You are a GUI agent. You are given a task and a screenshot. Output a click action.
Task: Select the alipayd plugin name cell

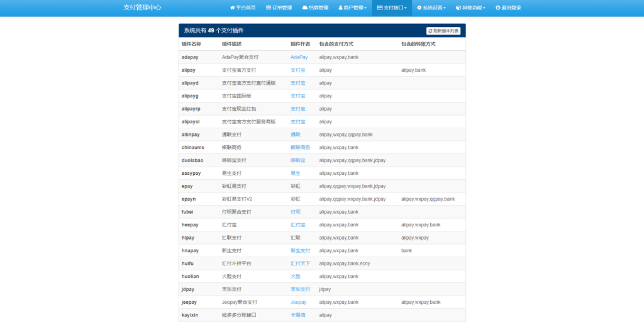[x=190, y=83]
